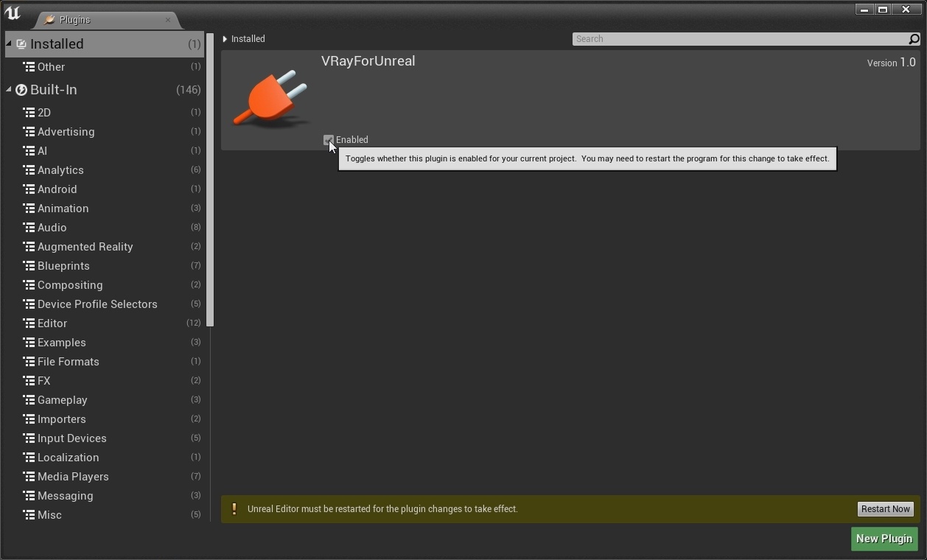927x560 pixels.
Task: Collapse the Installed category arrow
Action: pyautogui.click(x=9, y=44)
